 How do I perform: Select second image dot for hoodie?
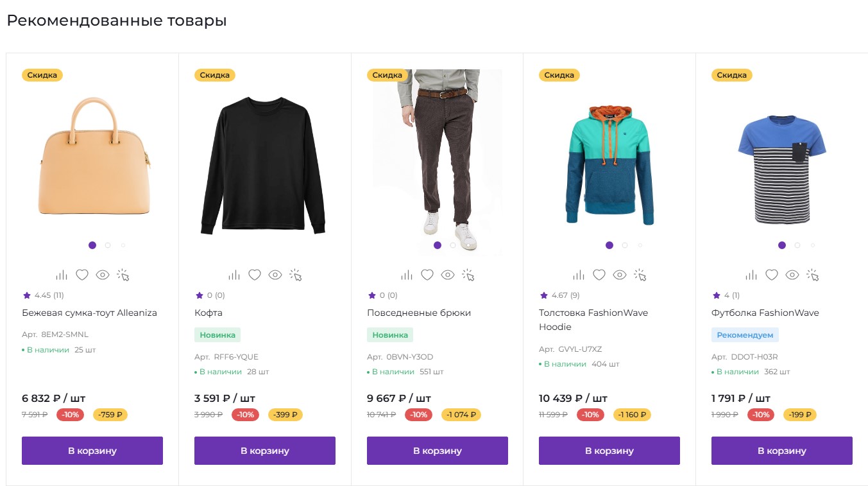click(x=625, y=245)
